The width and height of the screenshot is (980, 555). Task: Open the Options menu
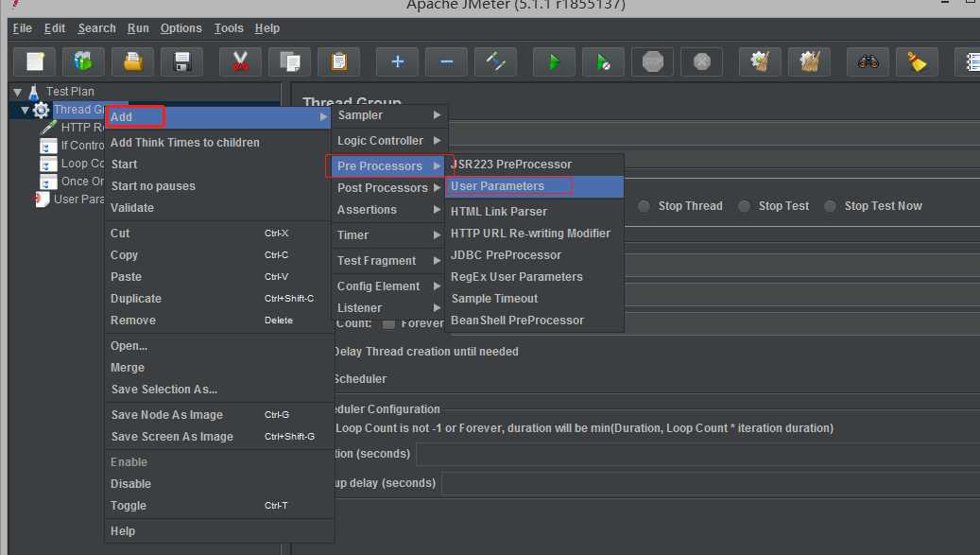[181, 28]
